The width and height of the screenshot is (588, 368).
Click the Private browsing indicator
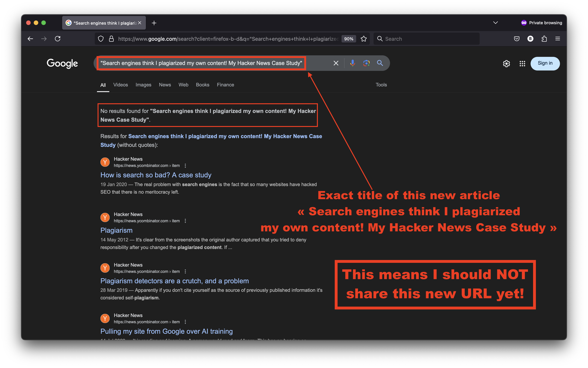point(542,23)
